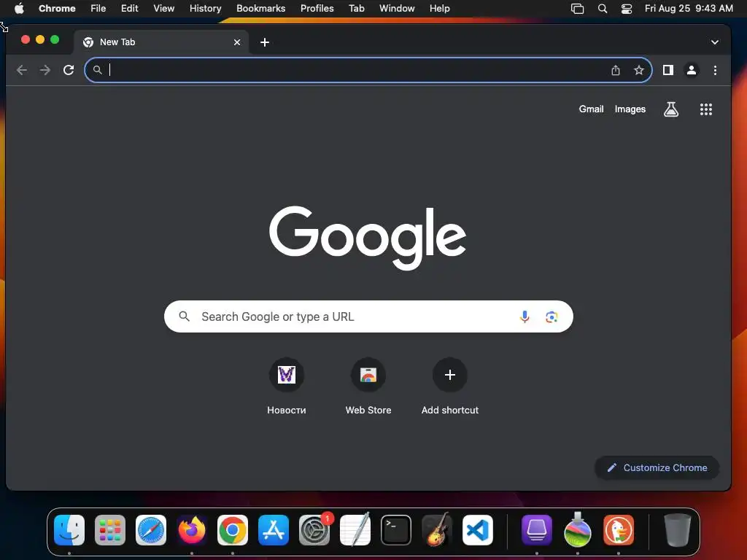
Task: Click the forward navigation arrow
Action: pos(45,70)
